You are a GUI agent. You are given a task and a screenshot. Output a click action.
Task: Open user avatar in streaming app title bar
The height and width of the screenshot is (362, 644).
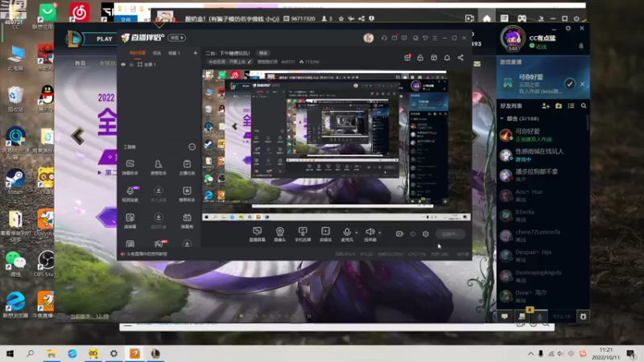click(369, 38)
